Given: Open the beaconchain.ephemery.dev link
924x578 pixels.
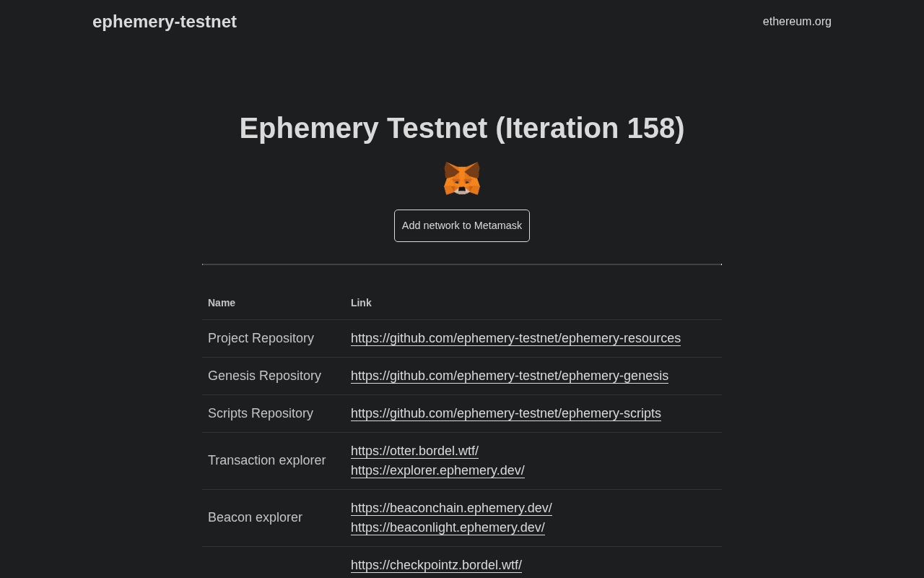Looking at the screenshot, I should (451, 508).
